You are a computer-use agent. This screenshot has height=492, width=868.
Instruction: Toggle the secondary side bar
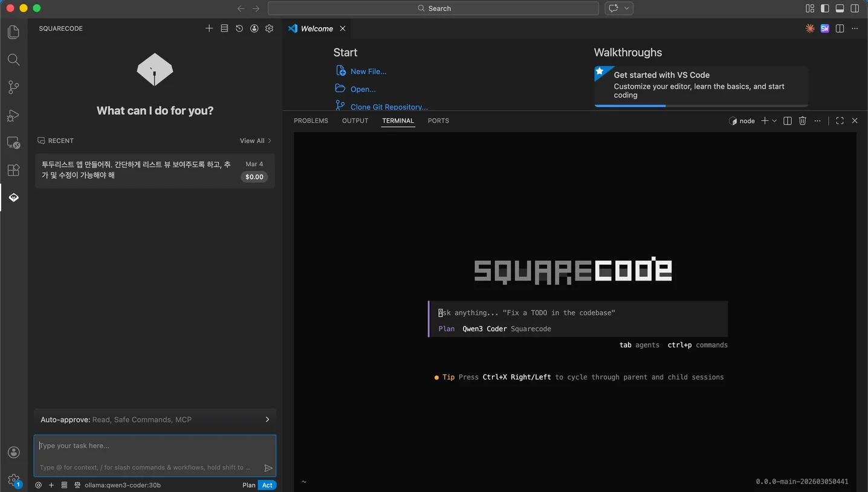[x=855, y=8]
